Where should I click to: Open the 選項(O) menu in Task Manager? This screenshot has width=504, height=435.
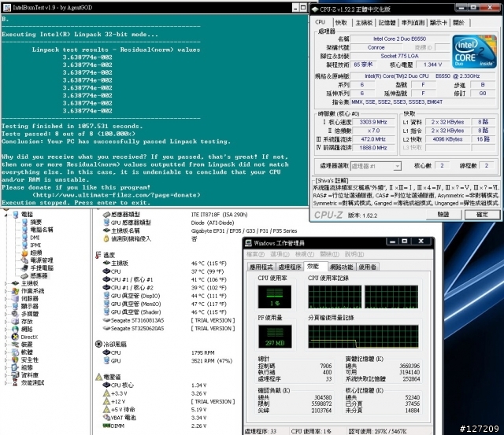coord(280,254)
